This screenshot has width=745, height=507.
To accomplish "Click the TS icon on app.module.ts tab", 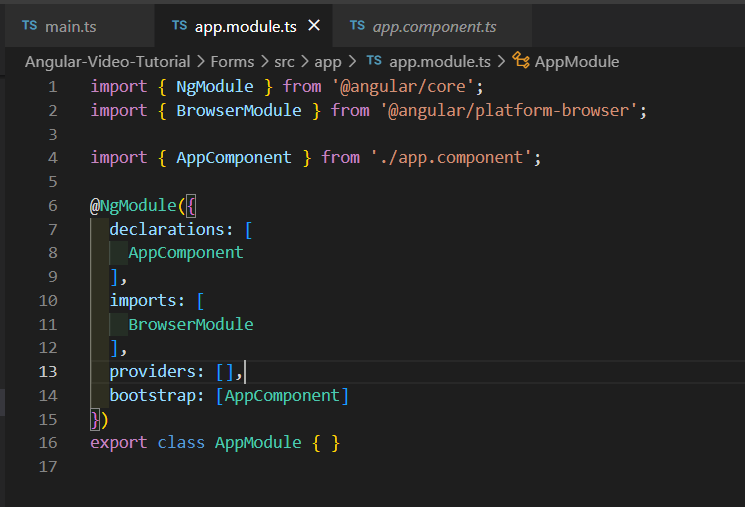I will 180,26.
